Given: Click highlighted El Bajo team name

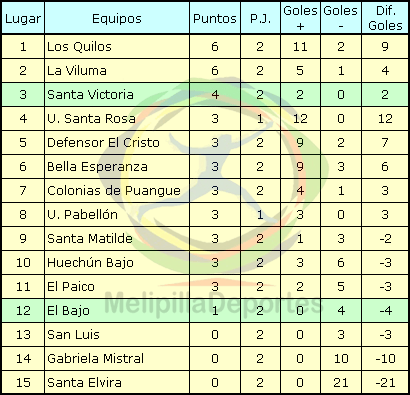Looking at the screenshot, I should pos(68,311).
